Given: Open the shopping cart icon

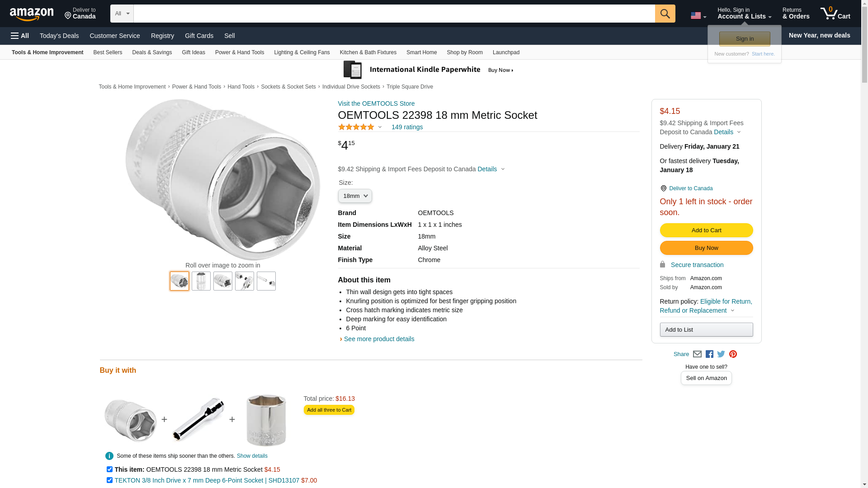Looking at the screenshot, I should click(x=835, y=14).
